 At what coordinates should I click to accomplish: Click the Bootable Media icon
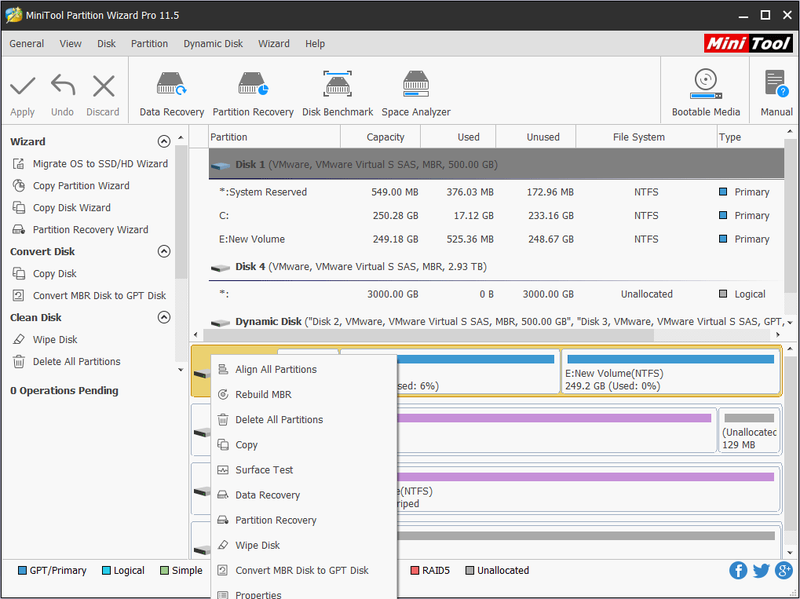(x=706, y=84)
